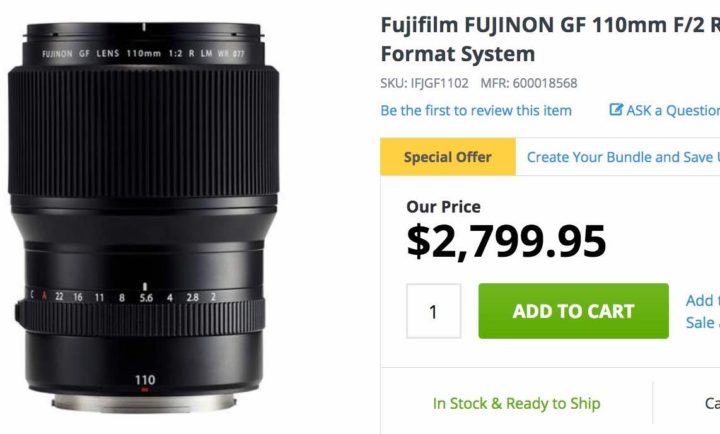Click the 'Add' link right of cart button
Image resolution: width=720 pixels, height=434 pixels.
pos(703,300)
